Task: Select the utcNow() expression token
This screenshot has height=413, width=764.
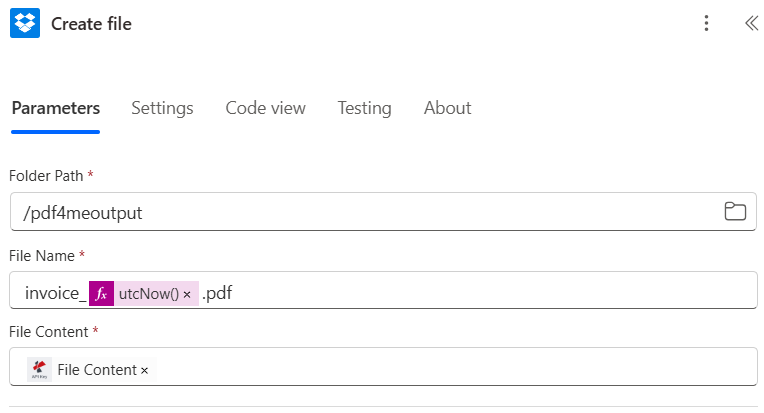Action: click(149, 294)
